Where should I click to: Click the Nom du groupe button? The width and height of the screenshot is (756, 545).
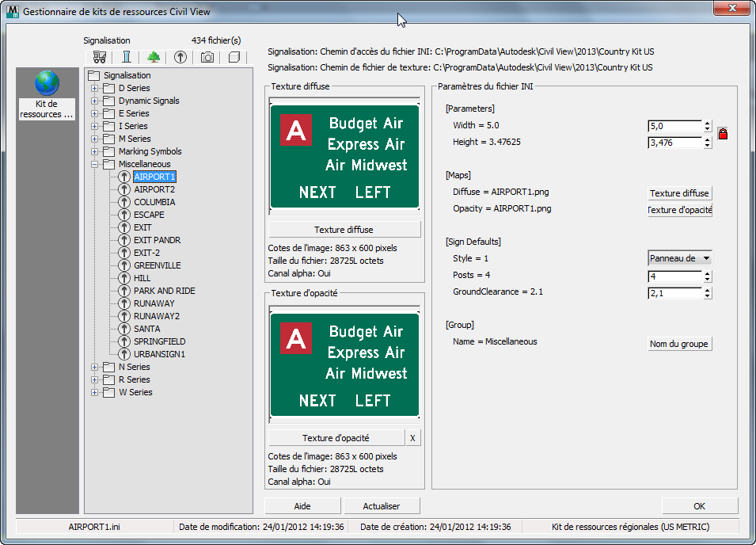pos(679,344)
